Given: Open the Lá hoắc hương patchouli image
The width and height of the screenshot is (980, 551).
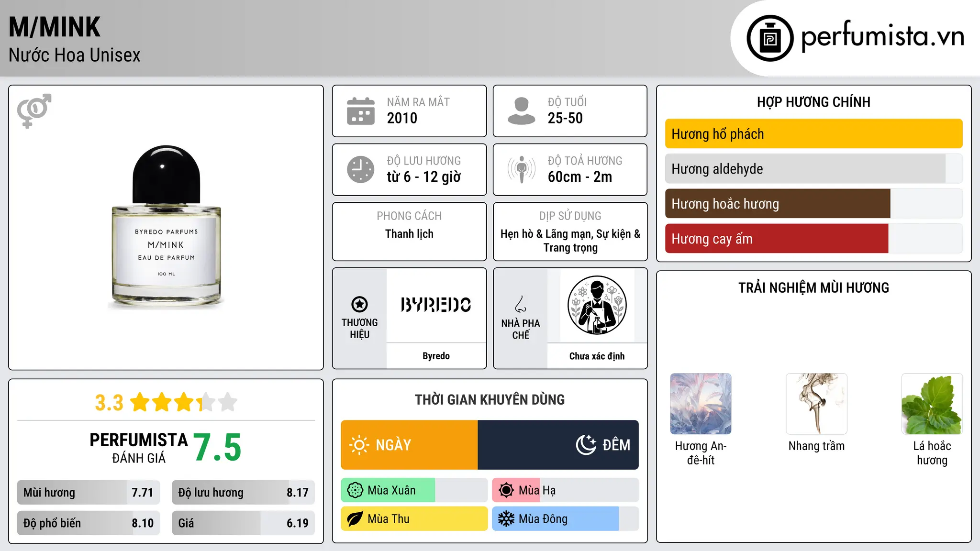Looking at the screenshot, I should 932,404.
